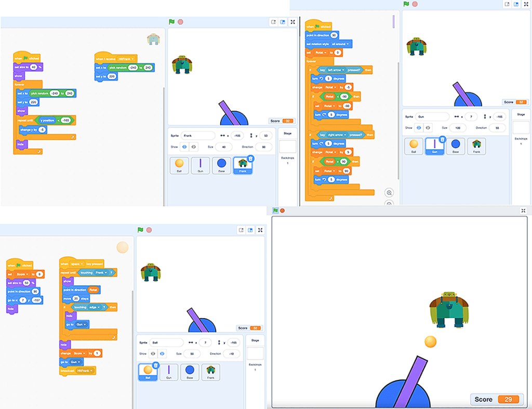Click the trash icon on the Gun sprite

click(x=442, y=139)
